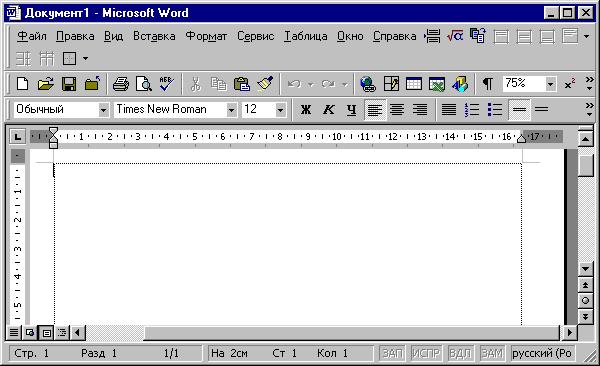The height and width of the screenshot is (366, 600).
Task: Open the Окно menu
Action: pos(350,36)
